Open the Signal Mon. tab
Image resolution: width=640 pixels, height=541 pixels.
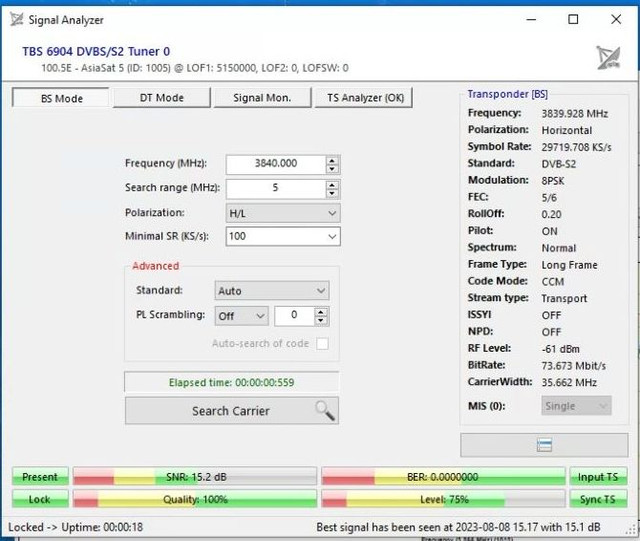pyautogui.click(x=262, y=98)
